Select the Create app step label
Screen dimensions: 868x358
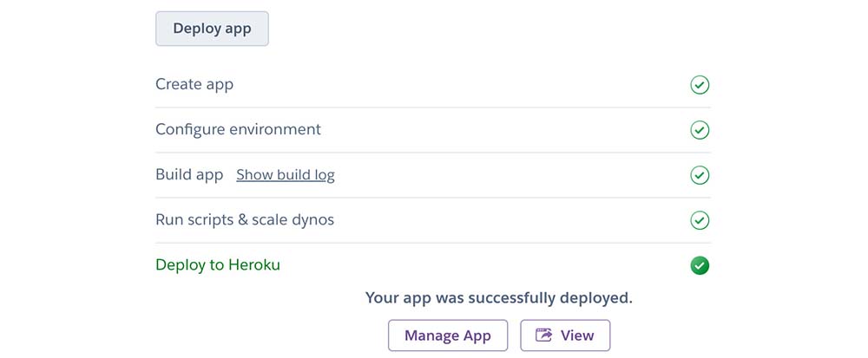point(194,85)
